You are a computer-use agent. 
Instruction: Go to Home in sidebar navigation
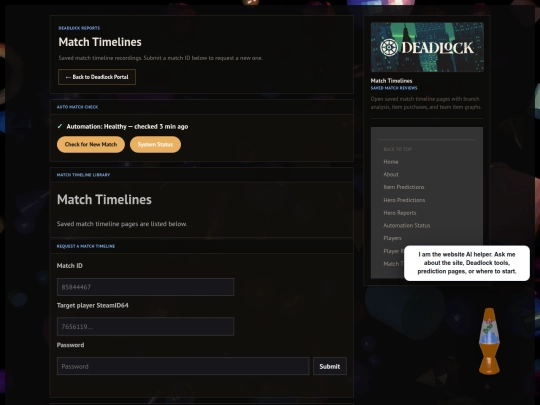[x=391, y=162]
